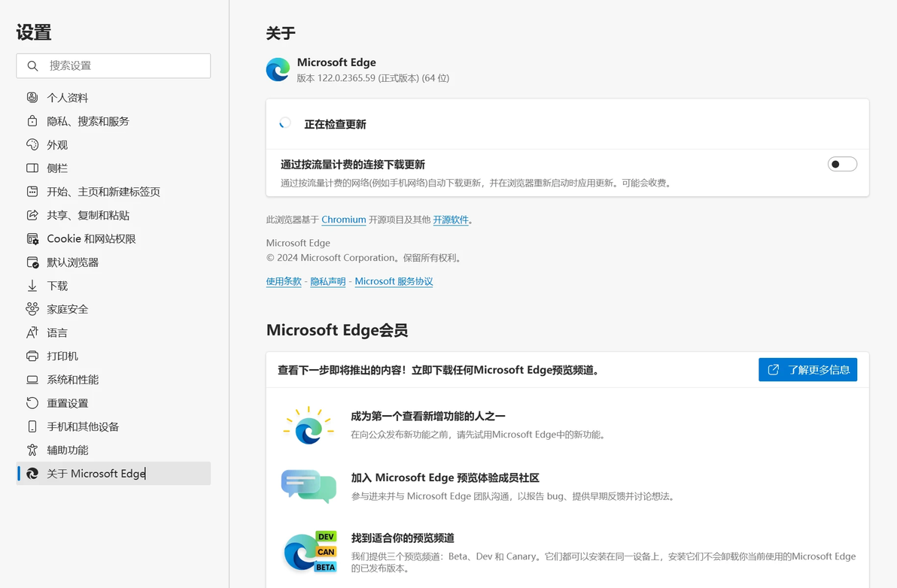Click the lock icon for 隐私、搜索和服务
This screenshot has height=588, width=897.
click(x=32, y=121)
